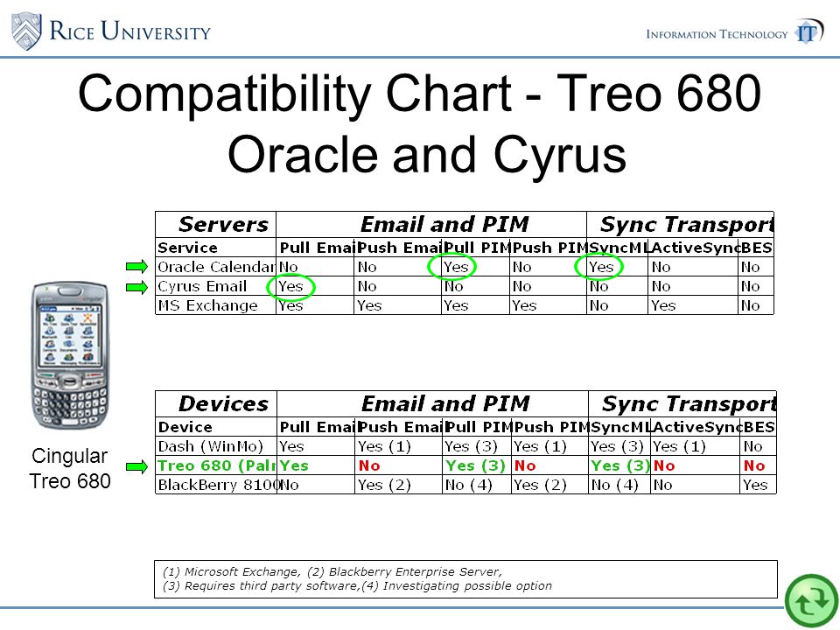The width and height of the screenshot is (840, 630).
Task: Click "No" under Pull Email for Oracle Calendar
Action: coord(289,267)
